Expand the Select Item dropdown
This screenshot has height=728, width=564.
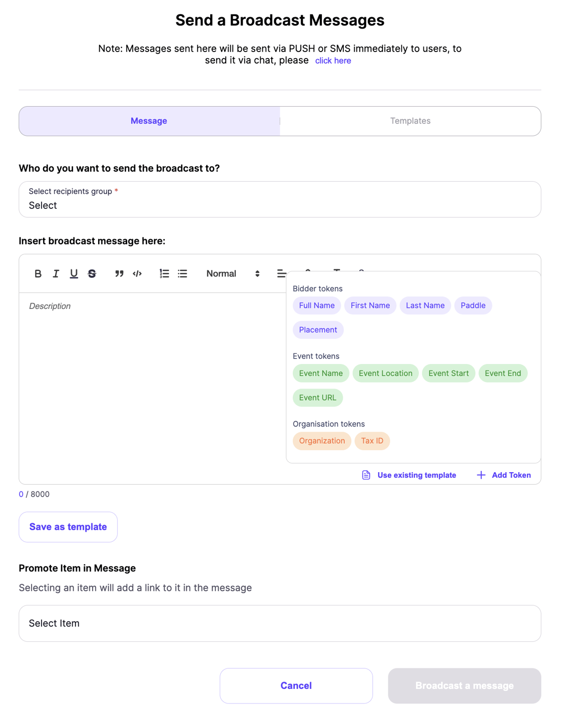coord(280,623)
